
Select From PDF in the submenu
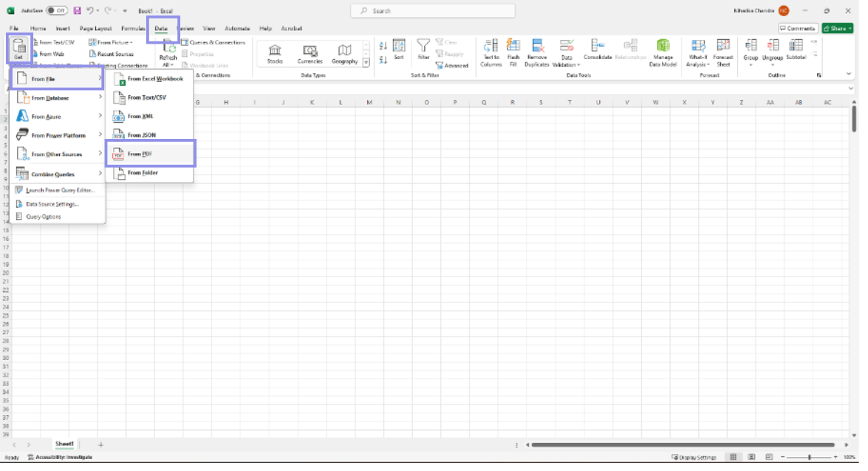(x=151, y=155)
